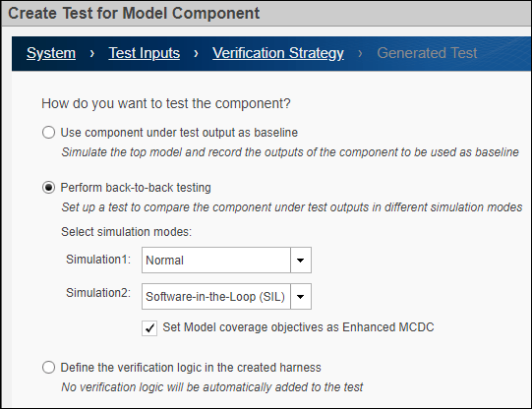Click the Define the verification logic label text
Image resolution: width=532 pixels, height=409 pixels.
pyautogui.click(x=191, y=368)
